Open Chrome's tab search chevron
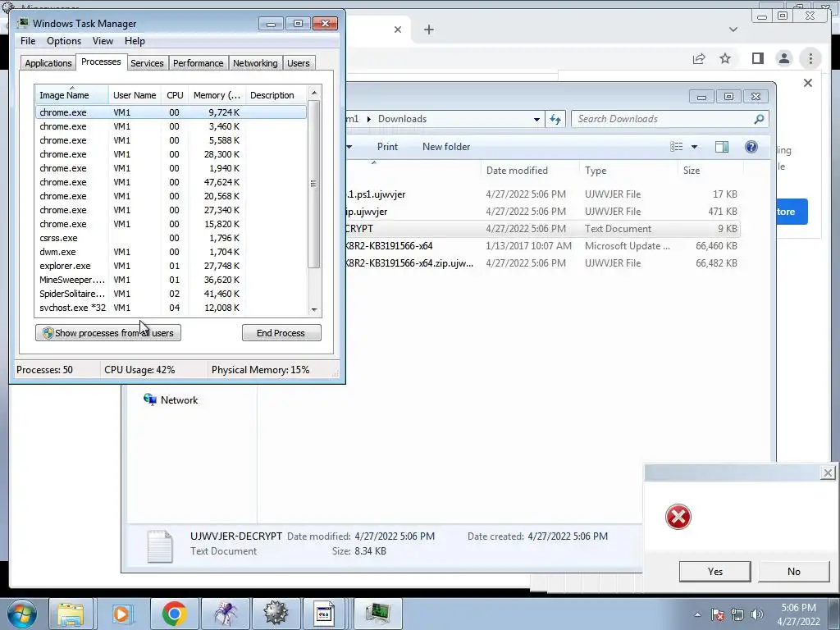This screenshot has height=630, width=840. pyautogui.click(x=733, y=30)
